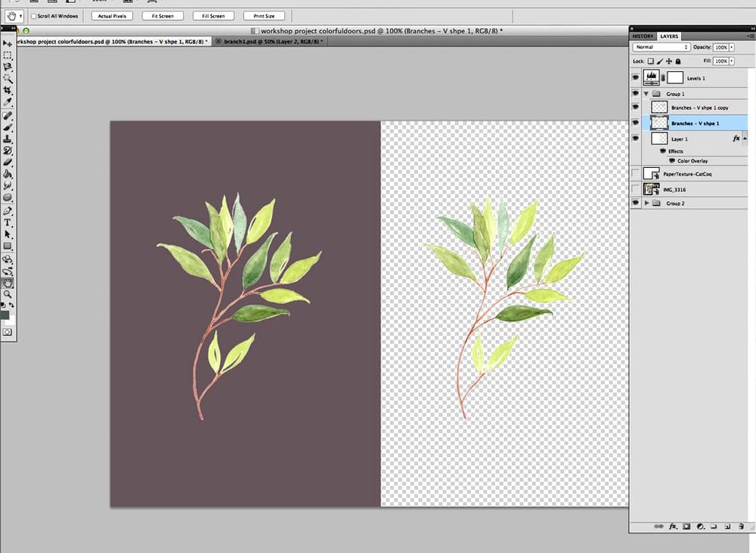This screenshot has width=756, height=553.
Task: Delete layer with trash icon
Action: click(x=741, y=527)
